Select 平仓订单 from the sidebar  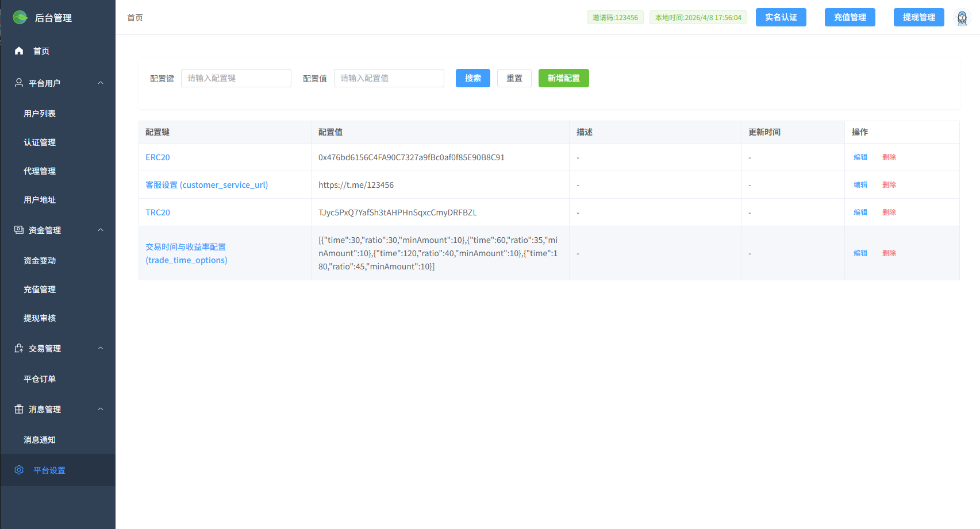click(40, 379)
